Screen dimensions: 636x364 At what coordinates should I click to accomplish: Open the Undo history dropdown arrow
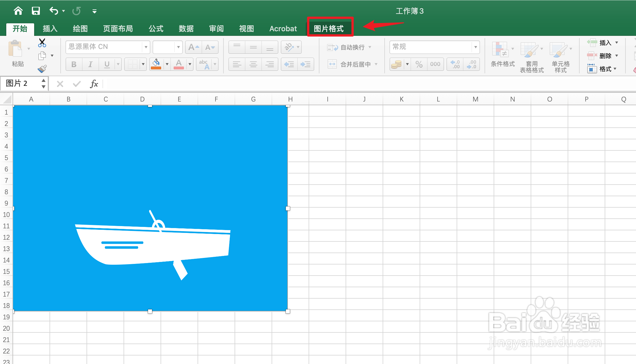click(x=63, y=11)
